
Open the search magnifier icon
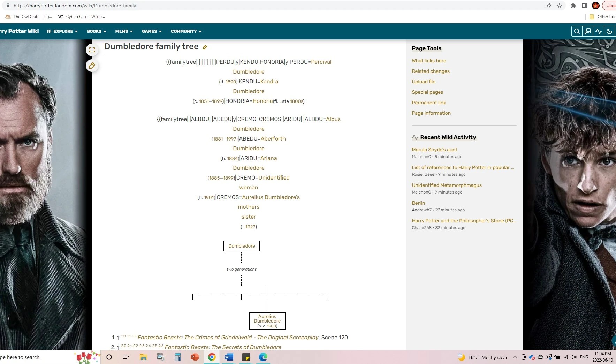(x=576, y=31)
